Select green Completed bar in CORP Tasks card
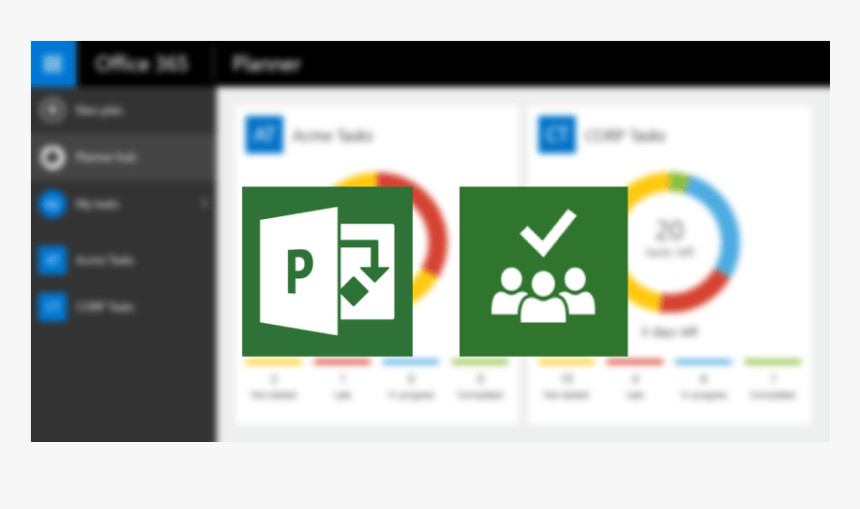This screenshot has height=509, width=860. pyautogui.click(x=772, y=362)
